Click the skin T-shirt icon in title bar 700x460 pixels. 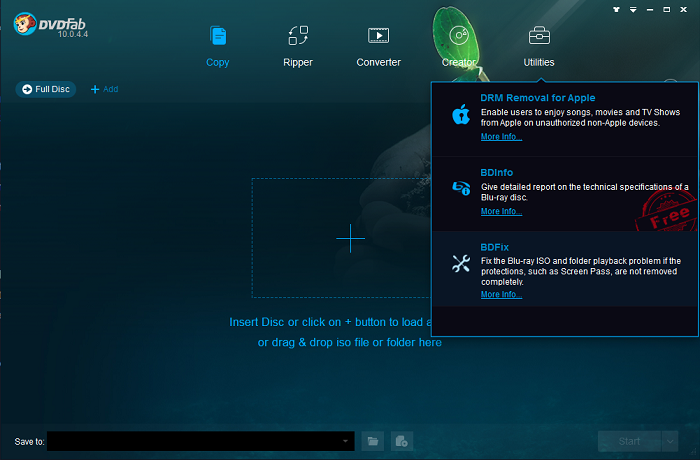click(617, 9)
